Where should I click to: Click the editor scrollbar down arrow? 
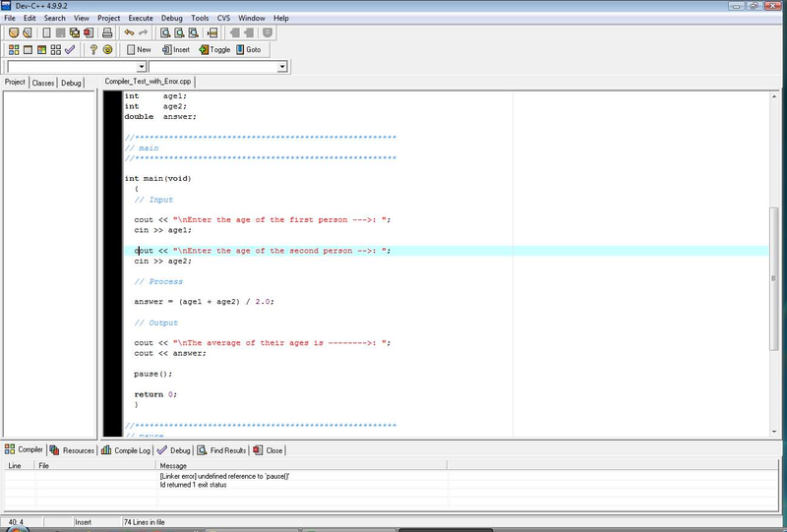coord(773,432)
